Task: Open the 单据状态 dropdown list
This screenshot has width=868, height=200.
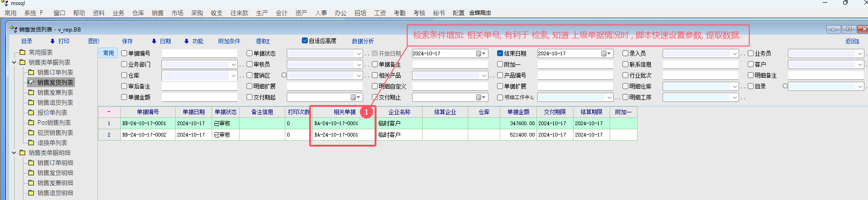Action: pyautogui.click(x=359, y=53)
